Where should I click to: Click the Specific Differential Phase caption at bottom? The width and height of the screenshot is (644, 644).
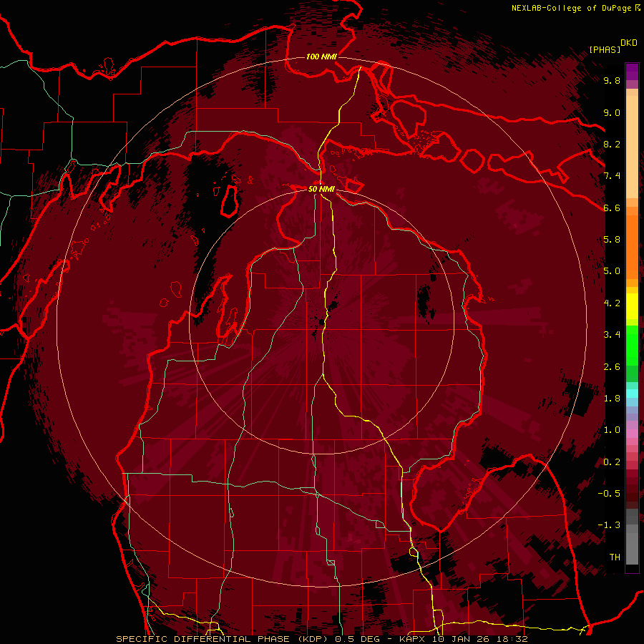[322, 639]
